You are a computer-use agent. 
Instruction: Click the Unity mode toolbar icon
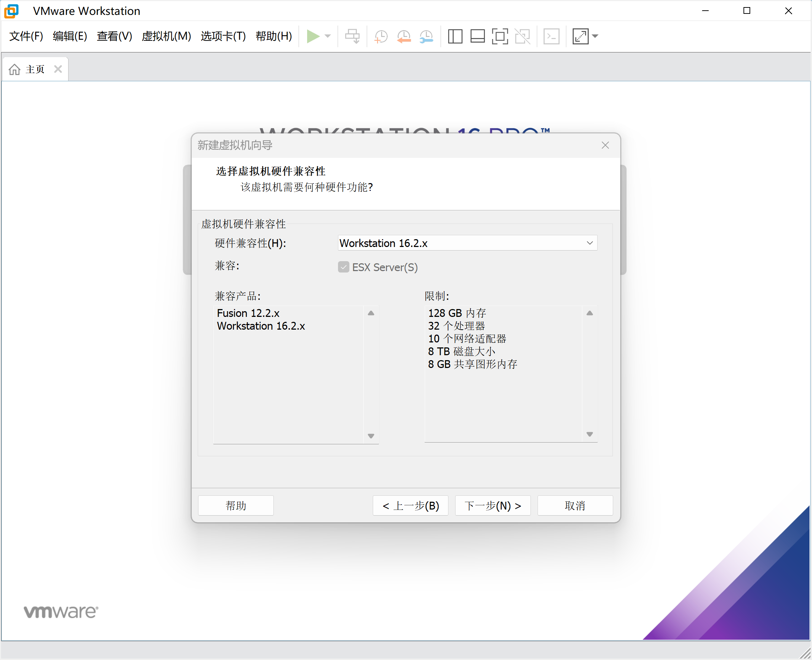pyautogui.click(x=523, y=37)
